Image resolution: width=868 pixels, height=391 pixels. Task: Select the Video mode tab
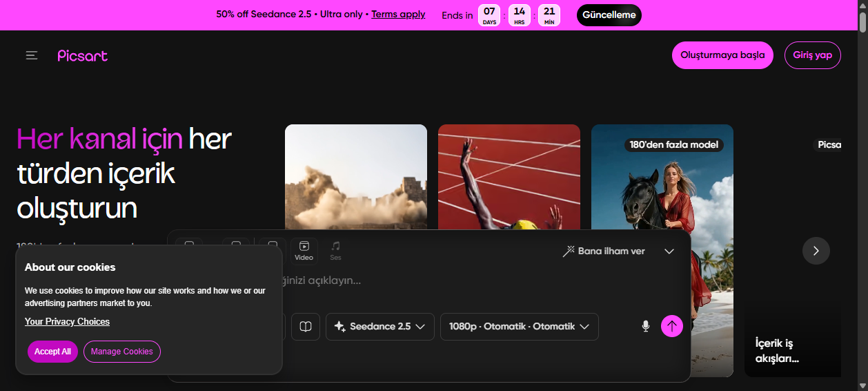pos(304,251)
